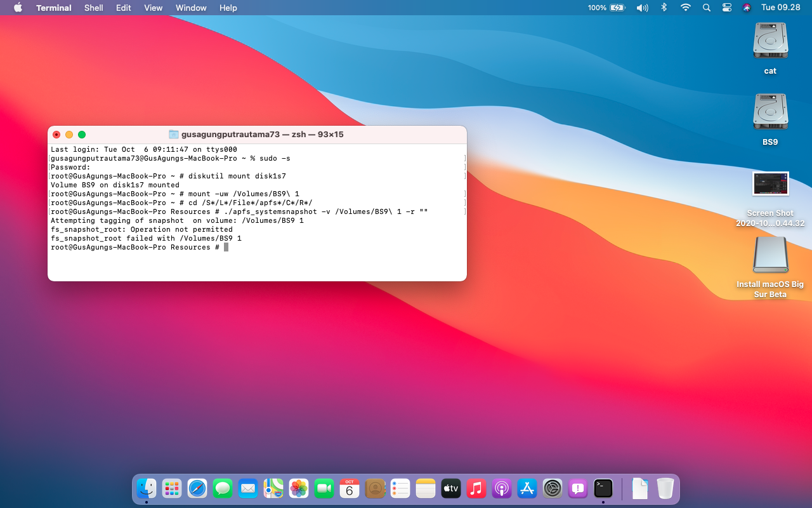Click the "sudo -s" command line
This screenshot has width=812, height=508.
coord(171,158)
